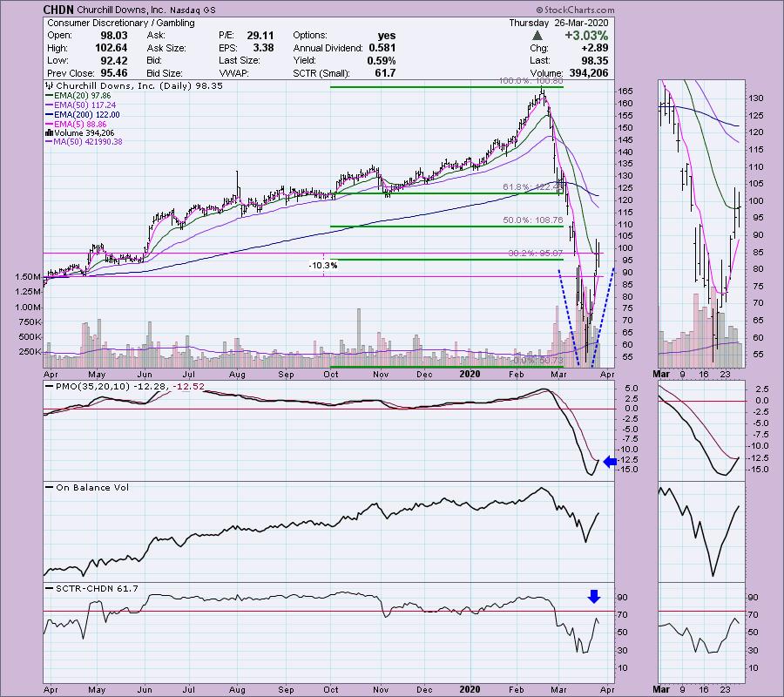The height and width of the screenshot is (697, 784).
Task: Click the zoomed On Balance Vol thumbnail
Action: tap(701, 531)
